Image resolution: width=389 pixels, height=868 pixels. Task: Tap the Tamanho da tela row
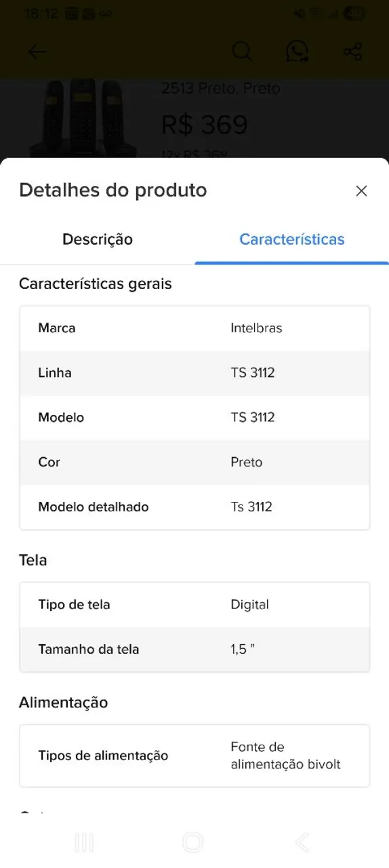(194, 649)
